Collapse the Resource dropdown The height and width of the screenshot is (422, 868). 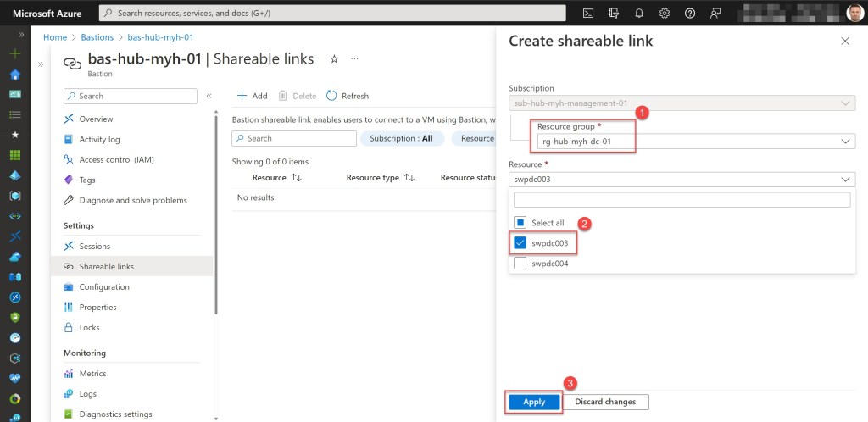point(846,180)
